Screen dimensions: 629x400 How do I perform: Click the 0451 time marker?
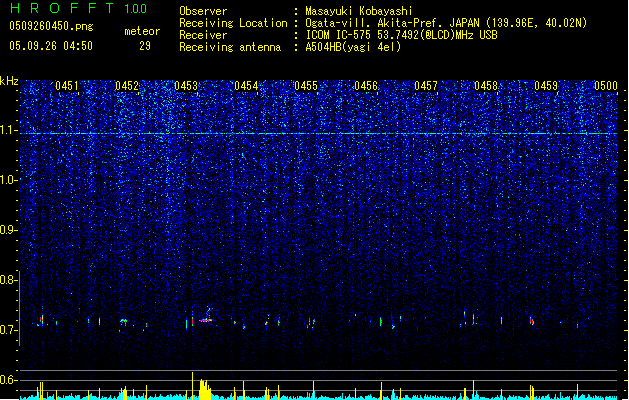pyautogui.click(x=67, y=86)
